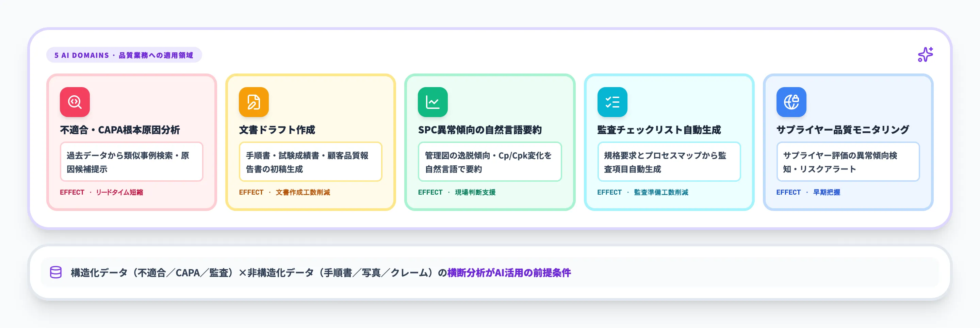Click the EFFECT・文書作成工数削減 label
980x328 pixels.
284,193
